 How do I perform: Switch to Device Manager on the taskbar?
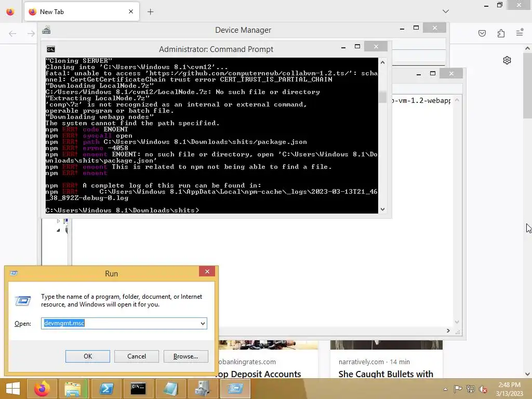coord(203,389)
